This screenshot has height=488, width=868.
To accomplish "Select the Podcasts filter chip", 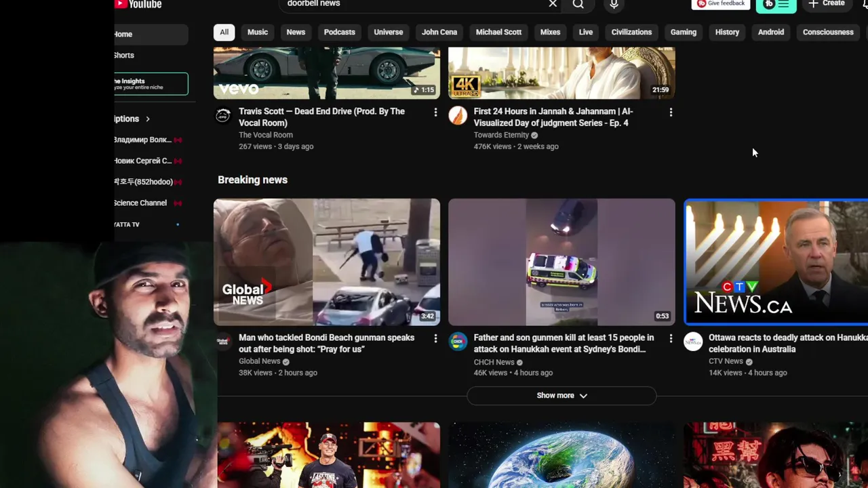I will [x=340, y=32].
